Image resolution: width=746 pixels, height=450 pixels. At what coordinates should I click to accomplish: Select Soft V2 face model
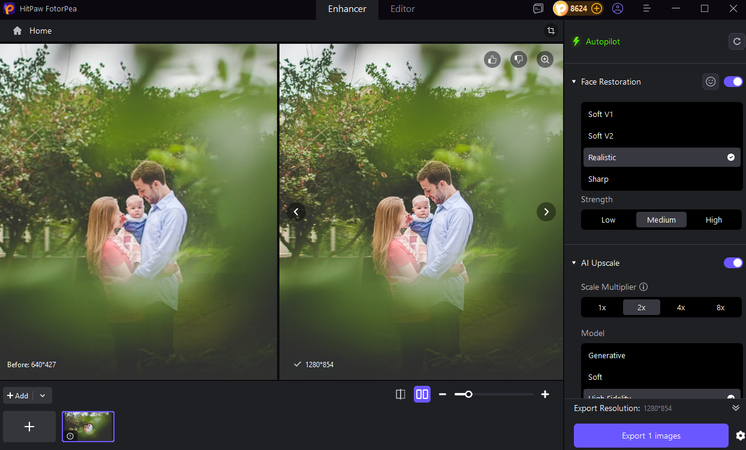[x=662, y=136]
